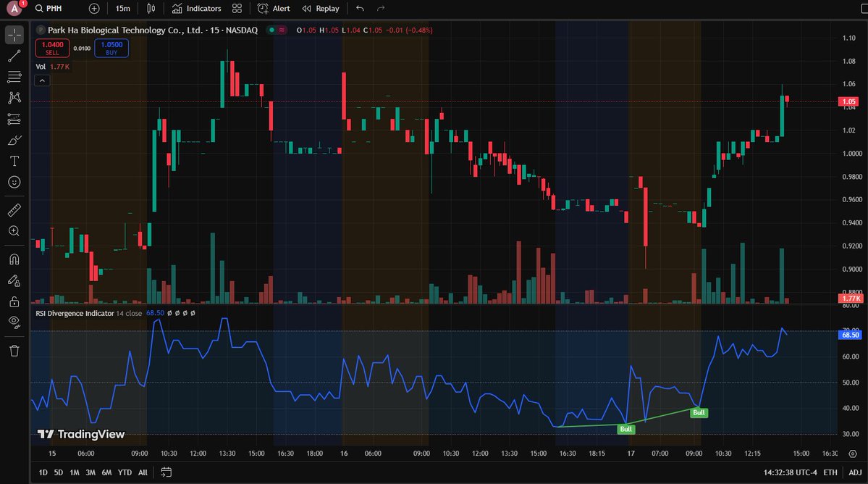Click the 1.0500 BUY button
Screen dimensions: 868x484
click(x=111, y=48)
